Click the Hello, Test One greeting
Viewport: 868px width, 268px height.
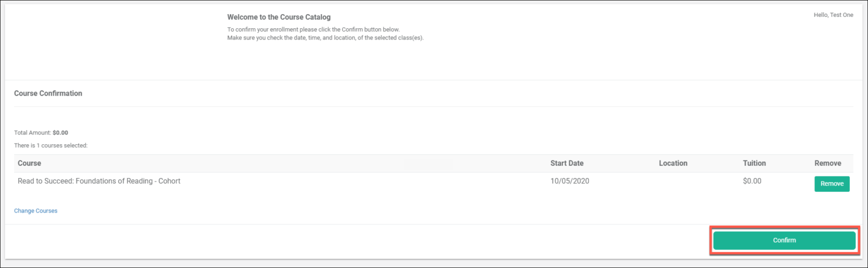coord(833,15)
